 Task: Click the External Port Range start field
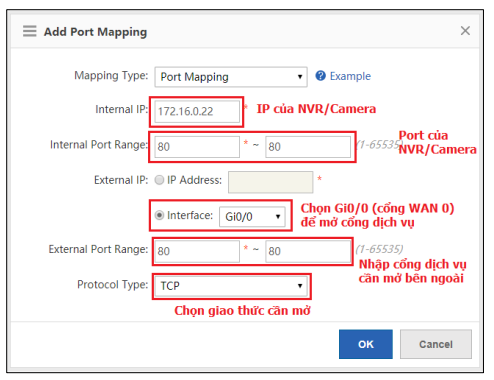[197, 251]
